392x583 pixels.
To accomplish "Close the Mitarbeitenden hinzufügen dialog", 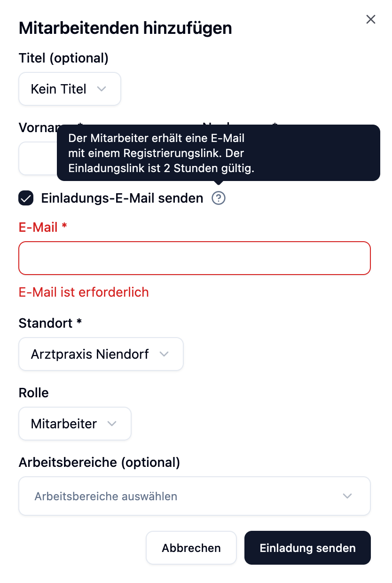I will pos(371,19).
